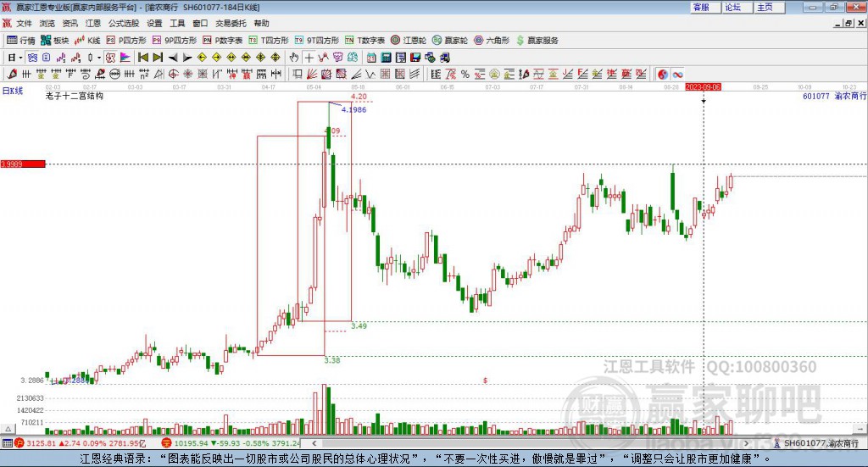This screenshot has height=467, width=868.
Task: Select the hand pan tool
Action: point(294,58)
